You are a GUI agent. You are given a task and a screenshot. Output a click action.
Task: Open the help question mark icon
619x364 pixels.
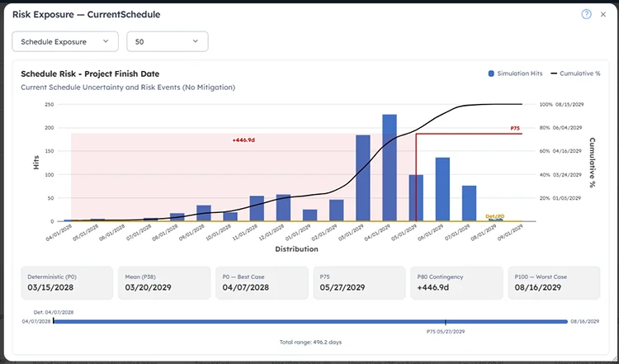586,14
